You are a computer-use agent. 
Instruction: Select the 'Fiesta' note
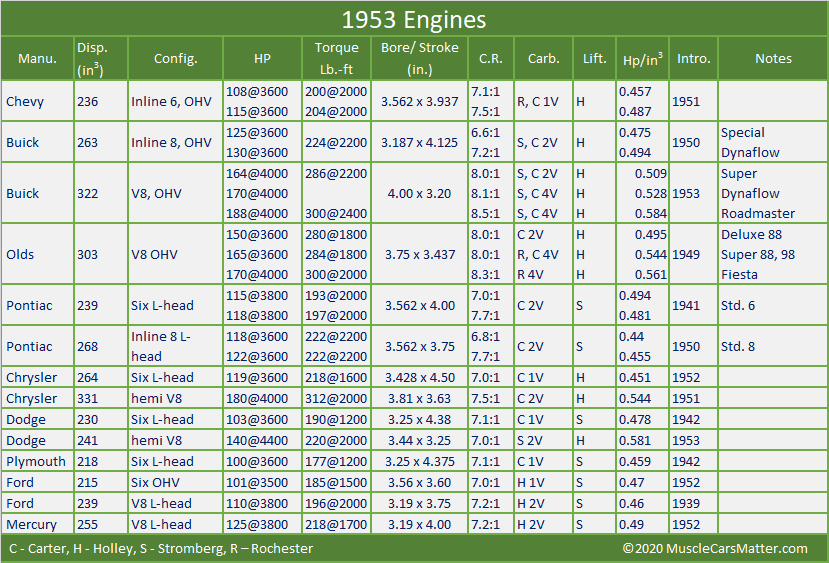[x=740, y=274]
